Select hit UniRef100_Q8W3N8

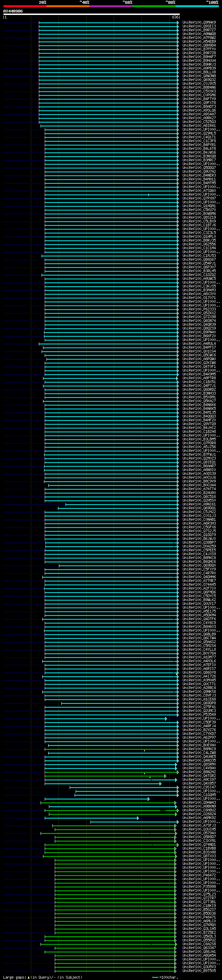tap(199, 76)
